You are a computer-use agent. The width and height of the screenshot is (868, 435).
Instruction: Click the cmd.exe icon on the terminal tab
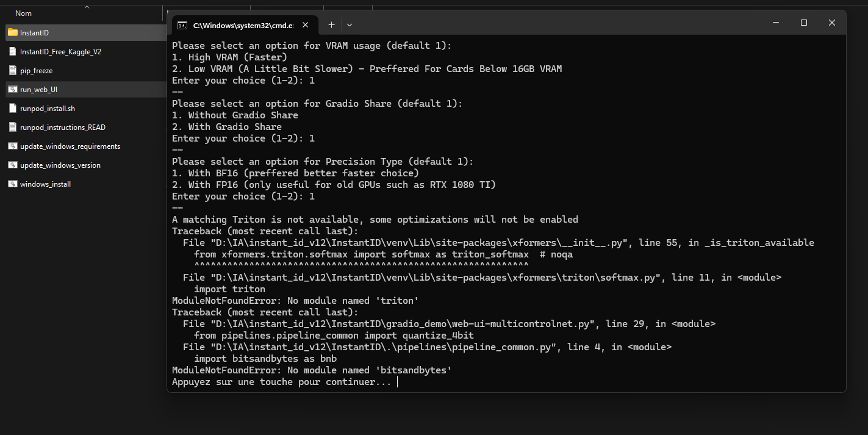coord(182,25)
